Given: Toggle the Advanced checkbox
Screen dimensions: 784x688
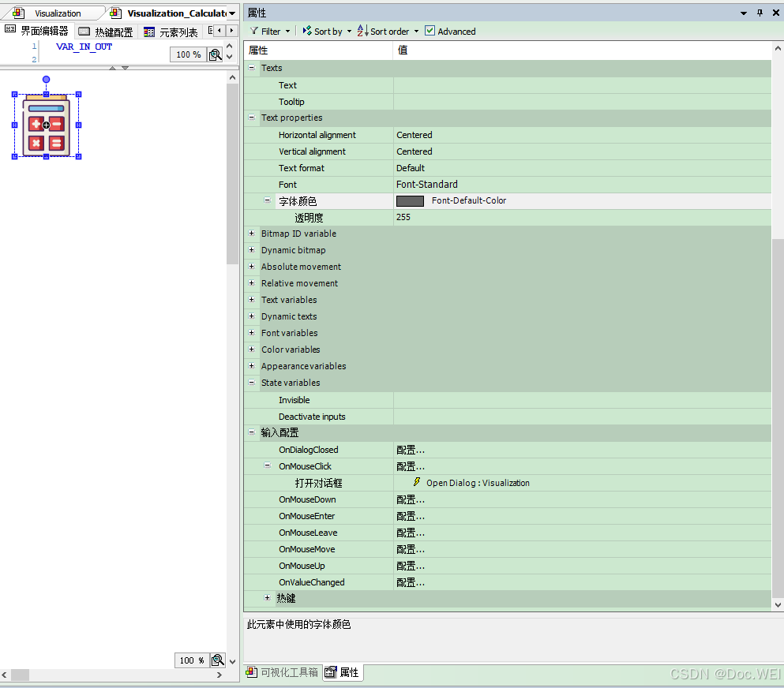Looking at the screenshot, I should (430, 31).
